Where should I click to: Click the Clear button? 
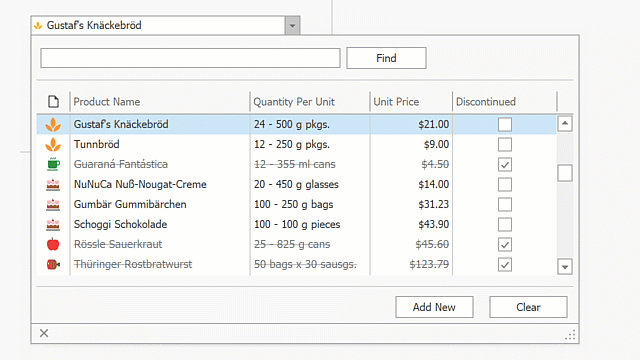pyautogui.click(x=528, y=307)
